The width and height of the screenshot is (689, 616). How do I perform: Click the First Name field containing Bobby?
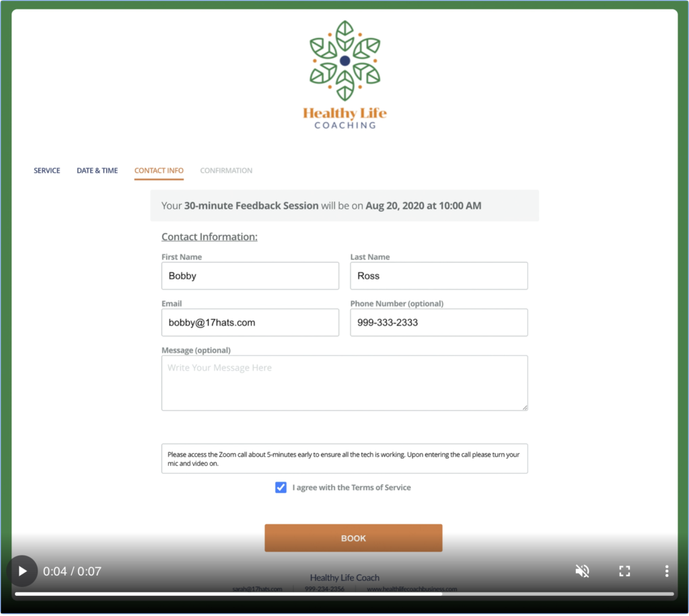tap(250, 276)
